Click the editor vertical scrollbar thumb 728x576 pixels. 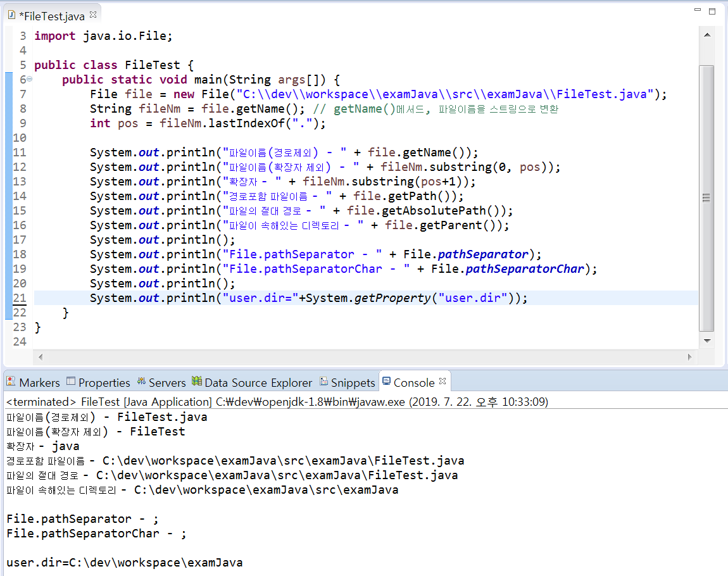[x=706, y=198]
